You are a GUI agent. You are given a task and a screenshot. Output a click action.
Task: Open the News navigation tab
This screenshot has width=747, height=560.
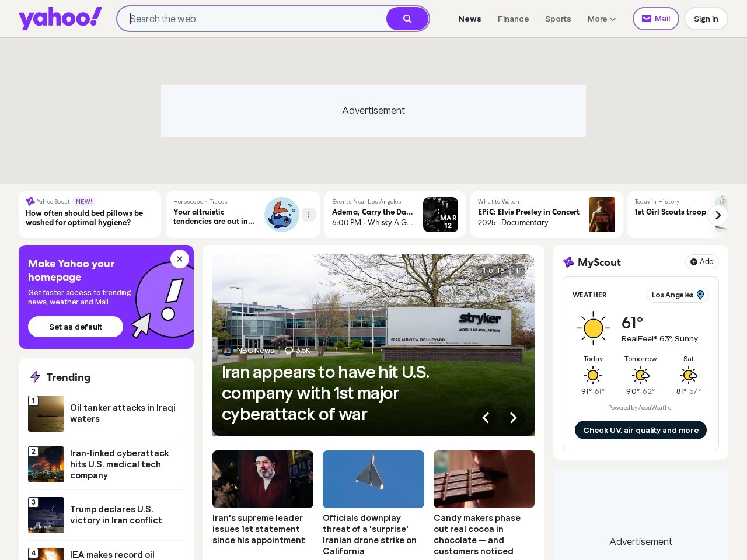coord(469,19)
